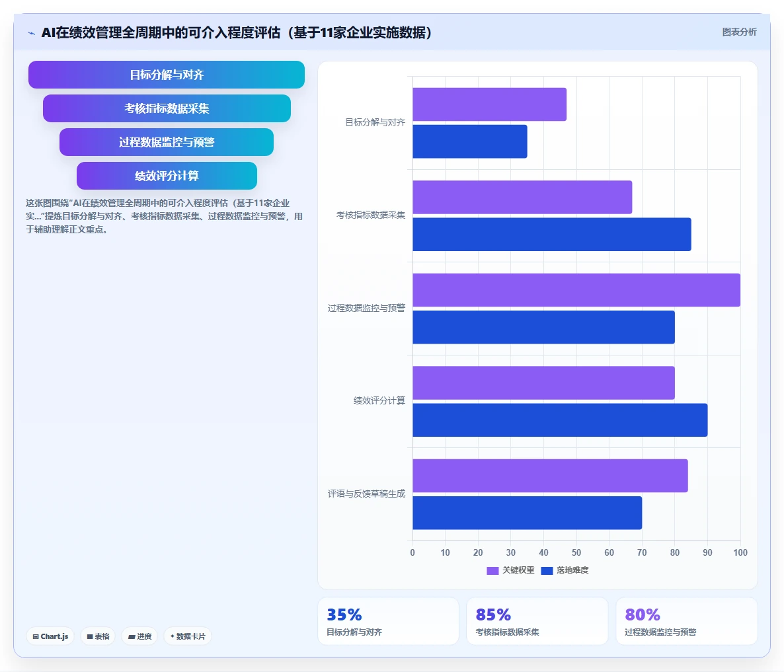
Task: Click purple bar for 考核指标数据采集
Action: [522, 198]
